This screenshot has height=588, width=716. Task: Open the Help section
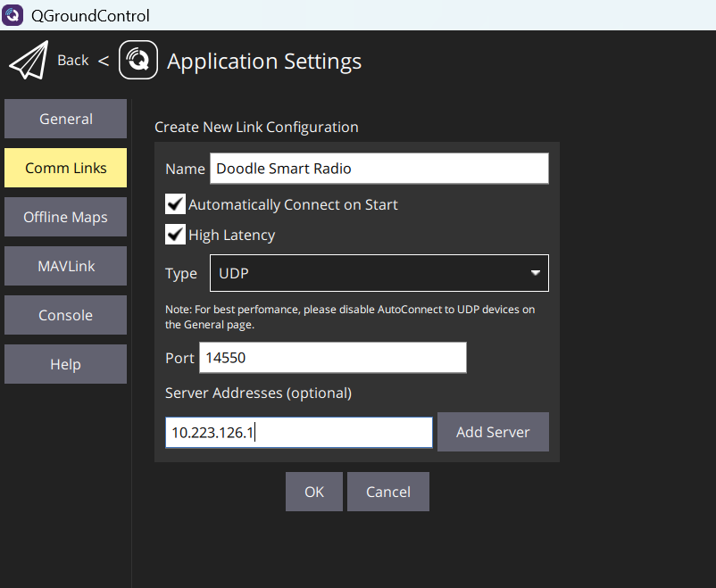(65, 363)
